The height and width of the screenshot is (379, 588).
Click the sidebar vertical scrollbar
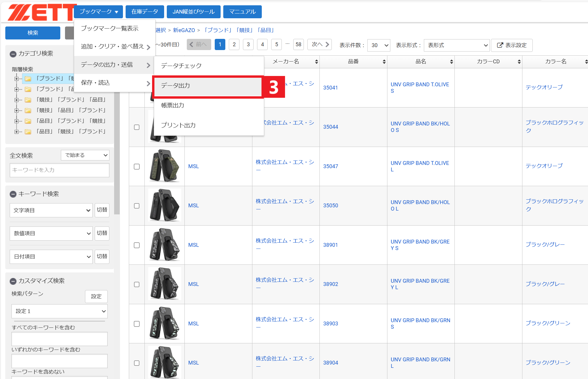117,153
